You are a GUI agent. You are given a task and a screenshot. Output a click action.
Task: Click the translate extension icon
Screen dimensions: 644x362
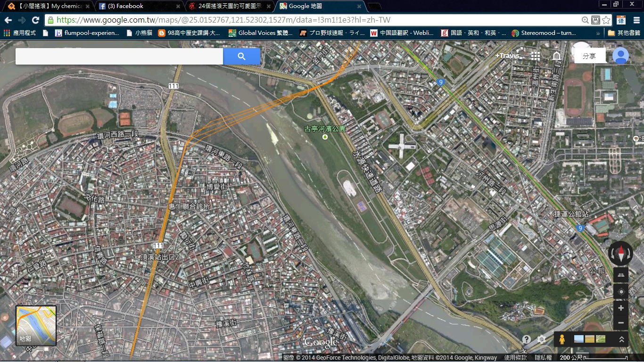(621, 20)
